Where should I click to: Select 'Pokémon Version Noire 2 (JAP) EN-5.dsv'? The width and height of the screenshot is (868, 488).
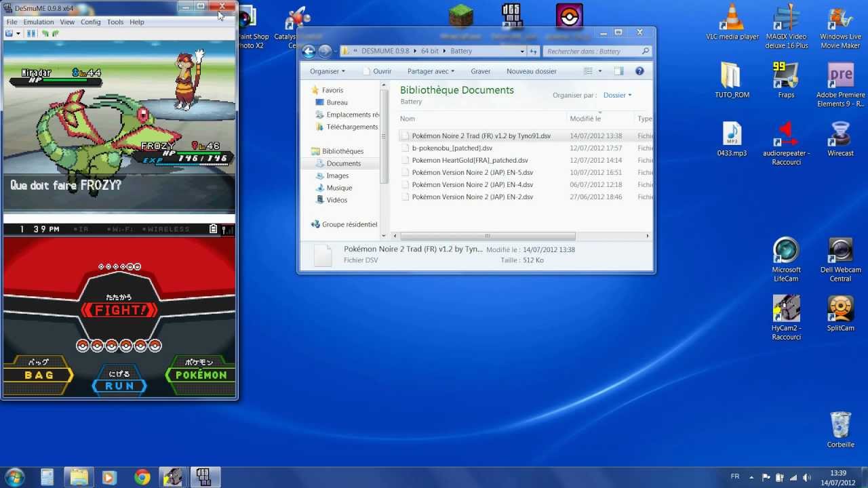tap(473, 173)
